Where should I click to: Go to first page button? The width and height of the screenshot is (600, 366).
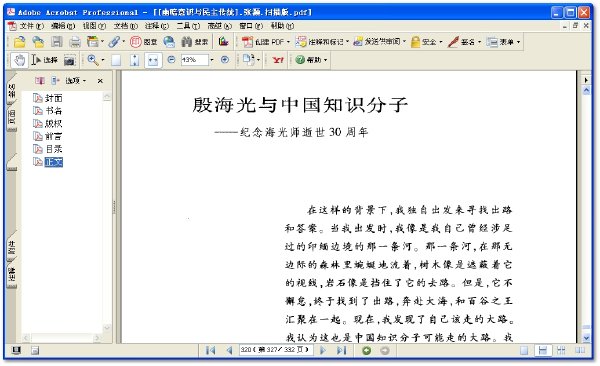(210, 350)
